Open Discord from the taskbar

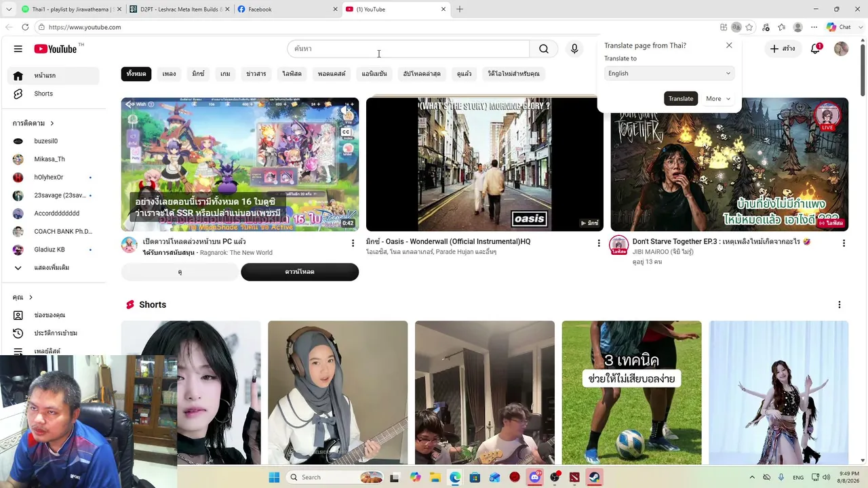[535, 477]
